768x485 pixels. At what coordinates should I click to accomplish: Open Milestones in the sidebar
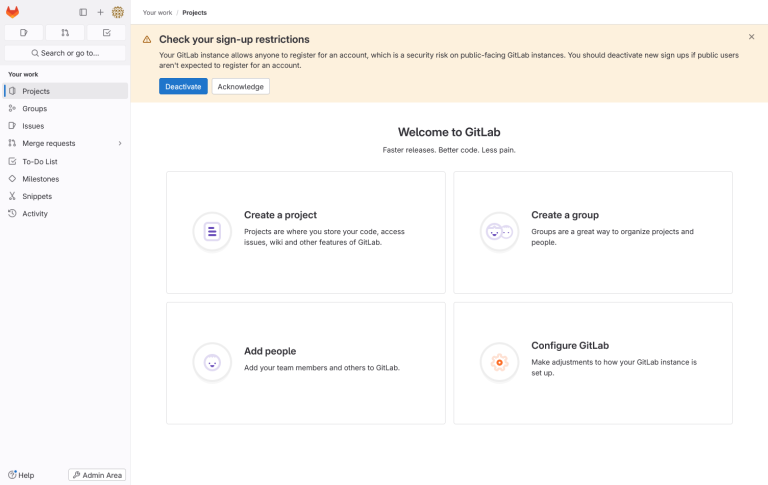tap(66, 179)
